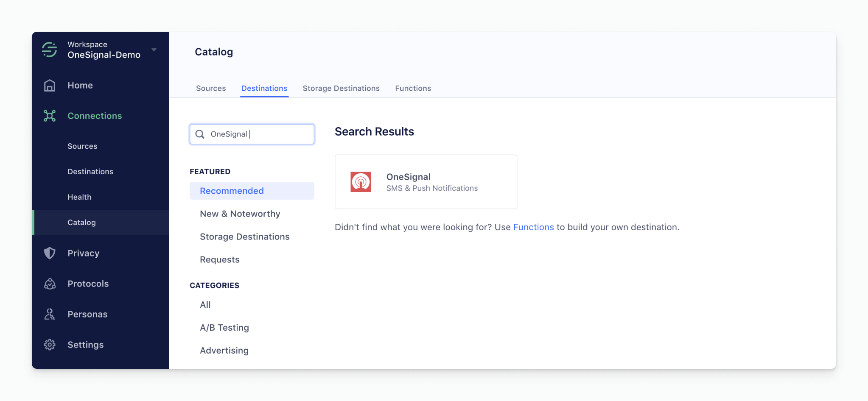Select the Requests filter
Viewport: 868px width, 401px height.
pyautogui.click(x=220, y=259)
